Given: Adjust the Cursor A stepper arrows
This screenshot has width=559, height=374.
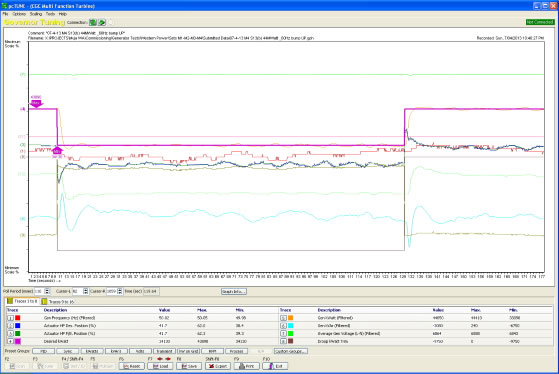Looking at the screenshot, I should [86, 291].
